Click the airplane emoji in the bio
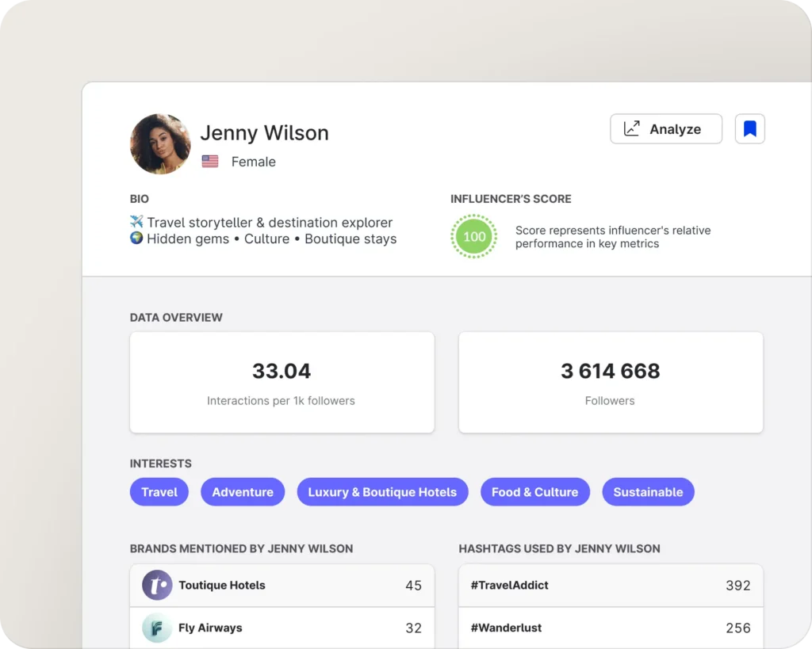This screenshot has height=649, width=812. coord(136,222)
